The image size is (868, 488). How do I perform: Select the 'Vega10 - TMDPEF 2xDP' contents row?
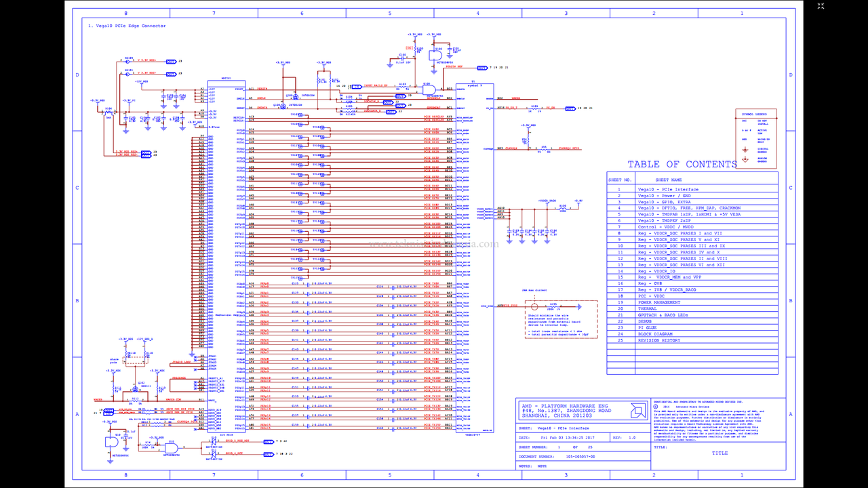692,220
